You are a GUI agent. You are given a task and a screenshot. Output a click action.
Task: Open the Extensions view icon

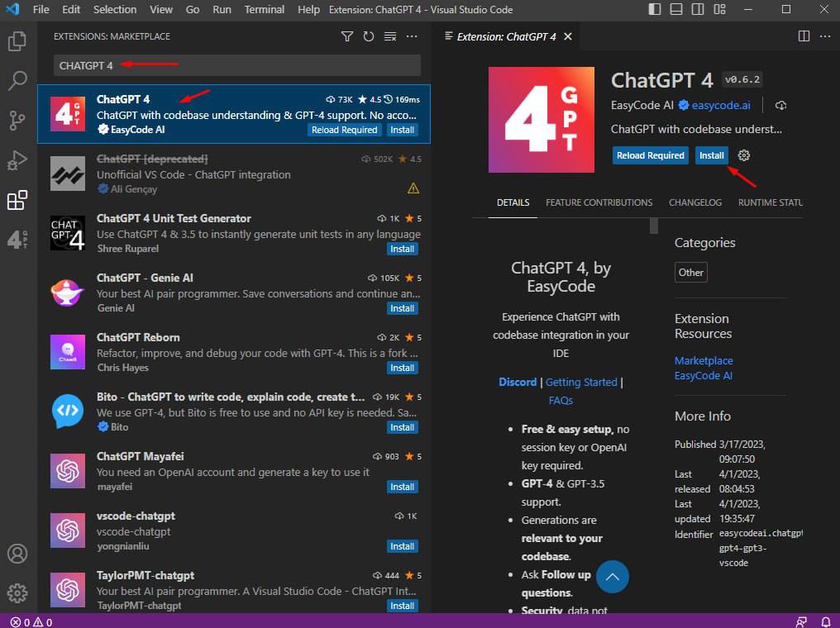coord(17,200)
